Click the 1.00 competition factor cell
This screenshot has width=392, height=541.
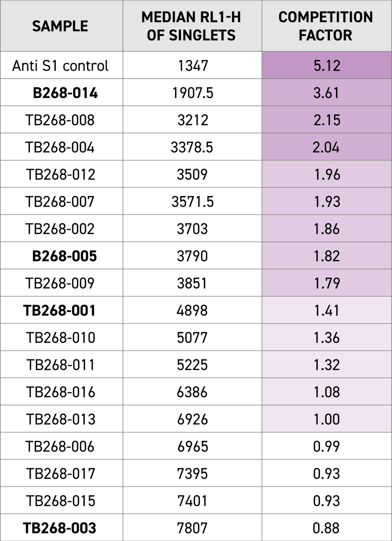pos(327,419)
